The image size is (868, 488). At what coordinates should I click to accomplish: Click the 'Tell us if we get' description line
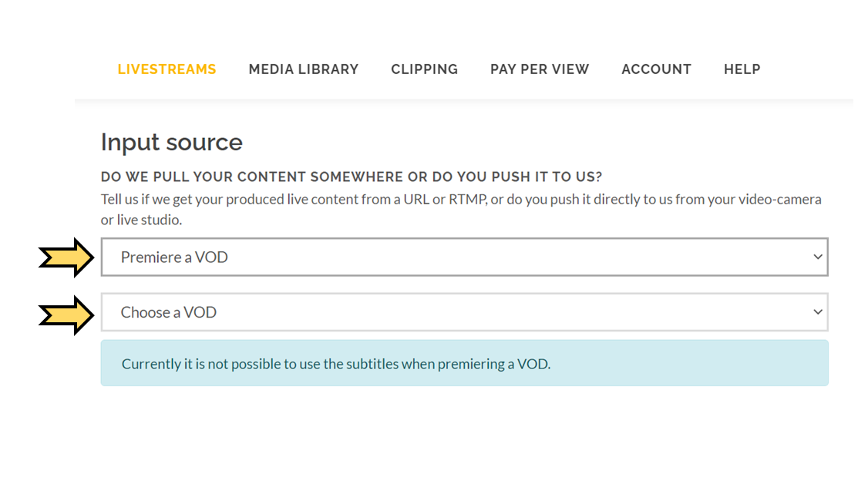coord(461,200)
